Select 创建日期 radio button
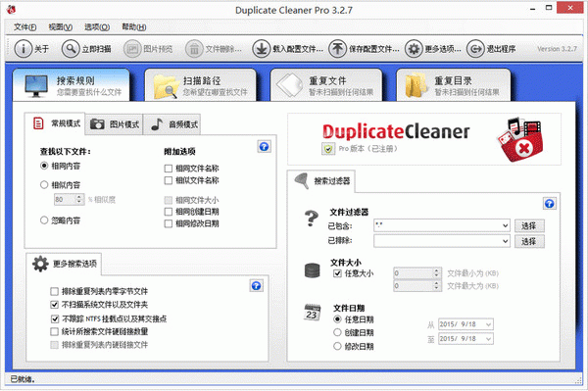 click(337, 332)
